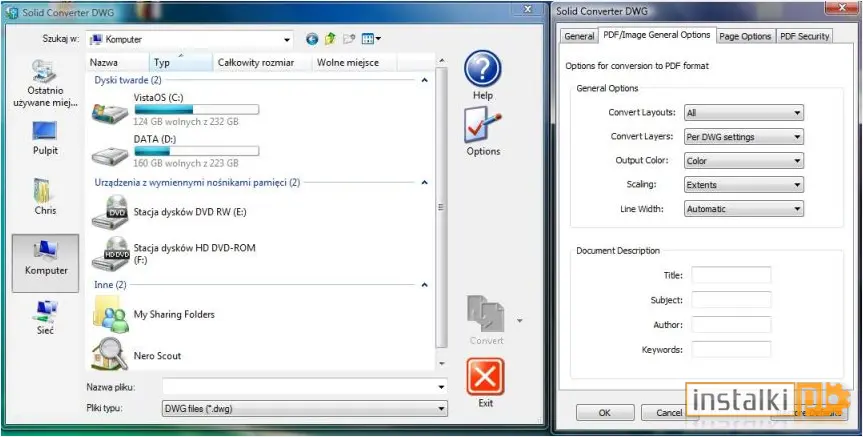The width and height of the screenshot is (863, 437).
Task: Click OK in the options dialog
Action: (x=605, y=413)
